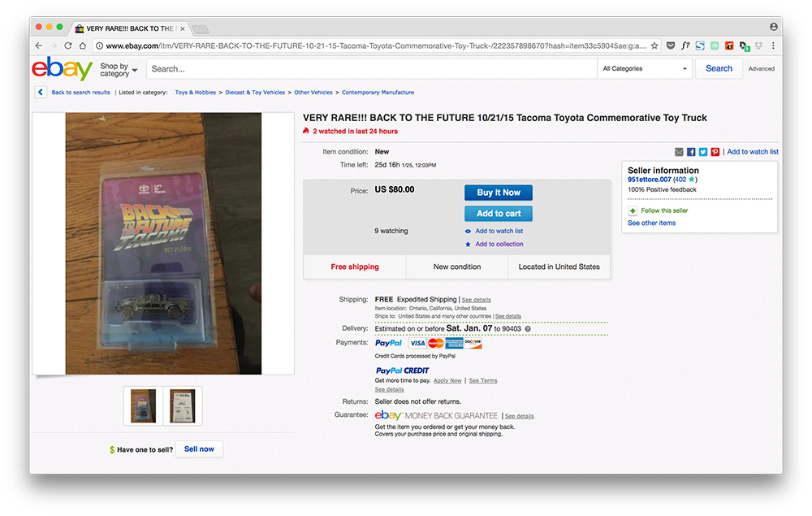The image size is (812, 516).
Task: Share listing on Twitter icon
Action: pyautogui.click(x=702, y=152)
